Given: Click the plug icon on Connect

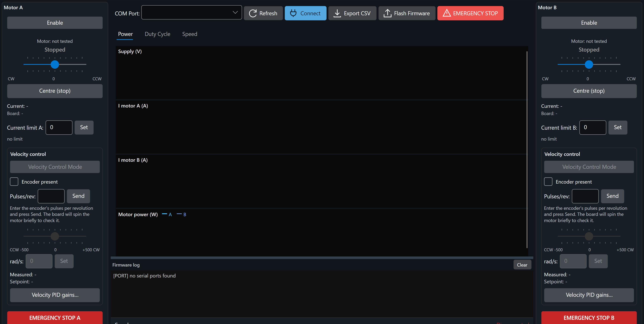Looking at the screenshot, I should tap(293, 13).
